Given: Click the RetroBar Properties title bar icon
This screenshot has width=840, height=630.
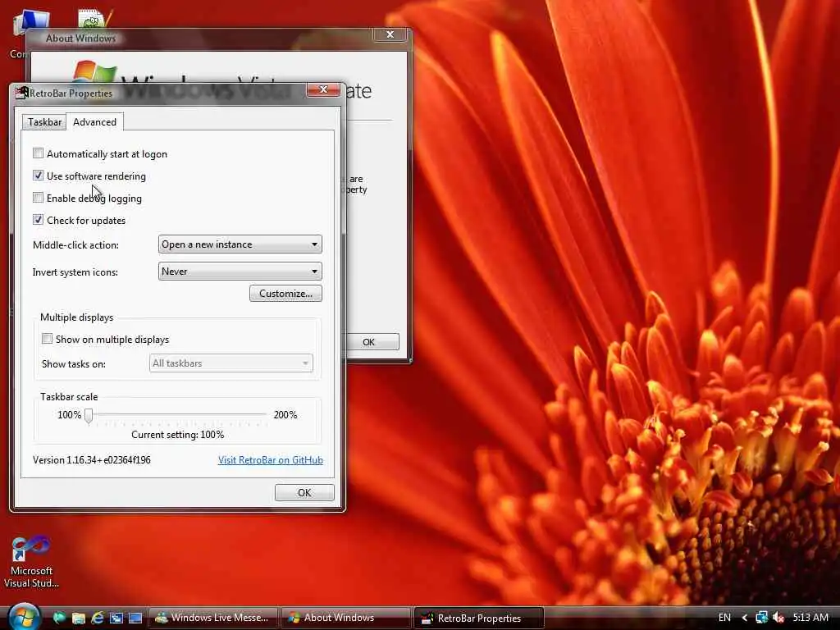Looking at the screenshot, I should tap(22, 92).
